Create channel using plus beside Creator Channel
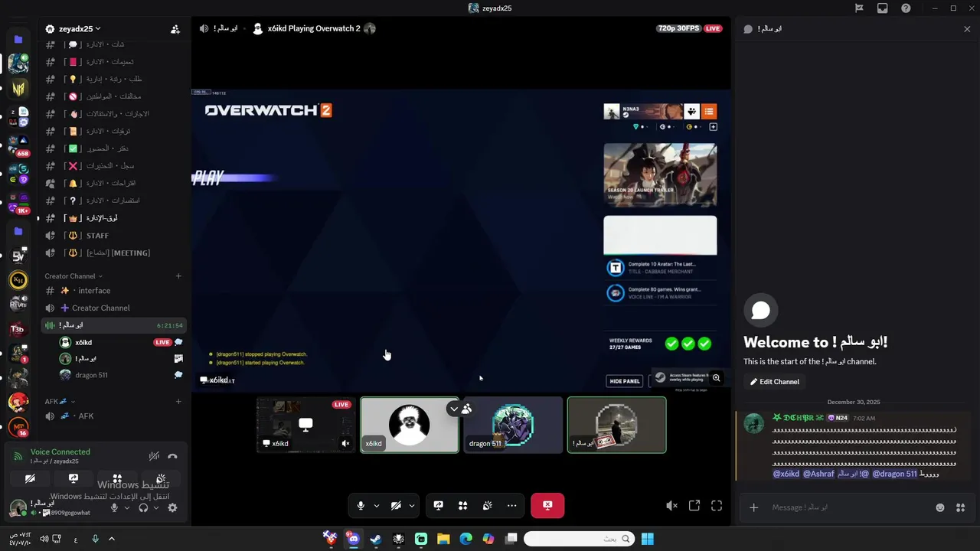The height and width of the screenshot is (551, 980). (178, 276)
